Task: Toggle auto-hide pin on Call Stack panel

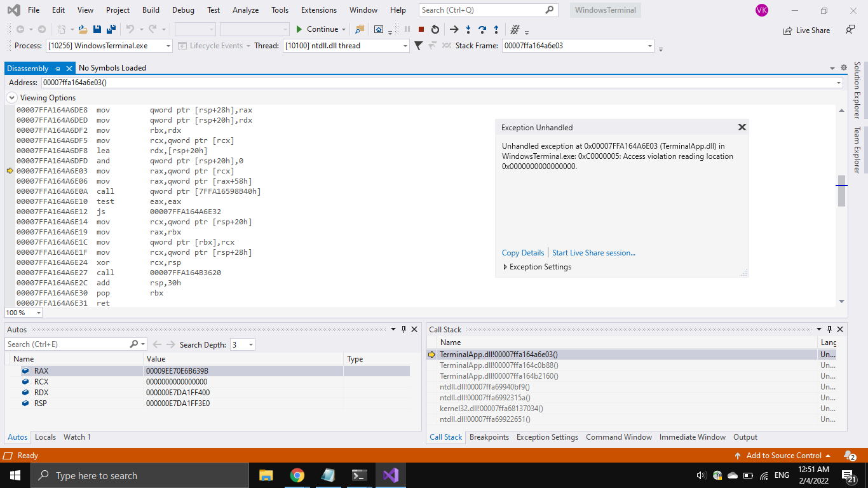Action: point(829,329)
